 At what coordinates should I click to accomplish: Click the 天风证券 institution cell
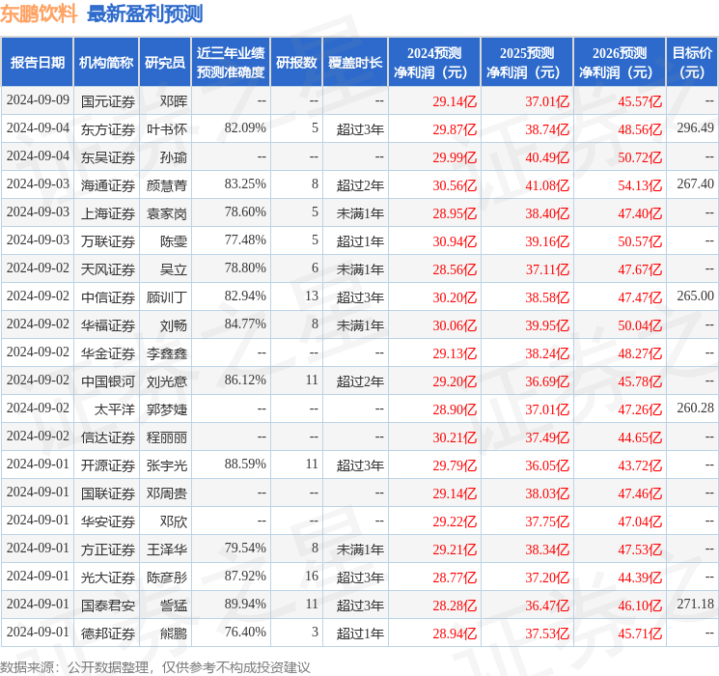[x=108, y=269]
